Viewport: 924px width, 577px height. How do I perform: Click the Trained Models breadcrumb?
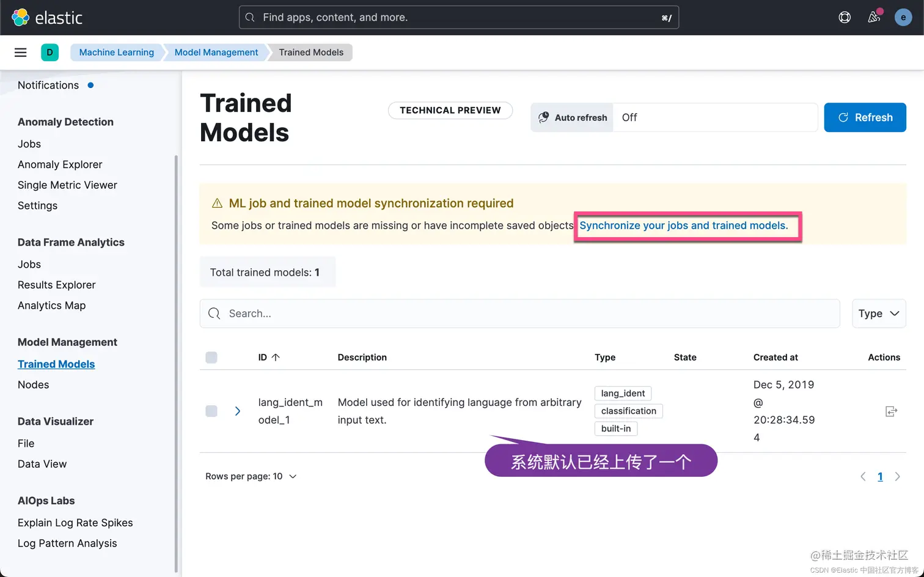[311, 53]
